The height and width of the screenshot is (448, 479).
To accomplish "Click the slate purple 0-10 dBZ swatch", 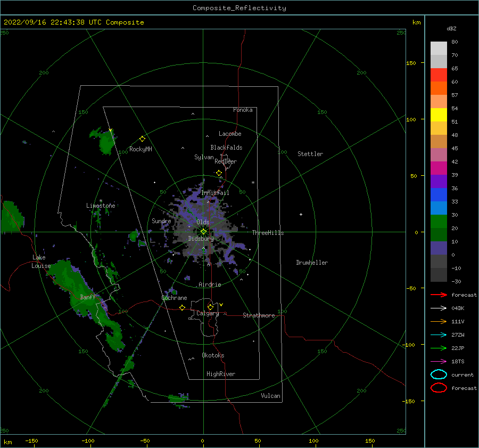I will [439, 248].
